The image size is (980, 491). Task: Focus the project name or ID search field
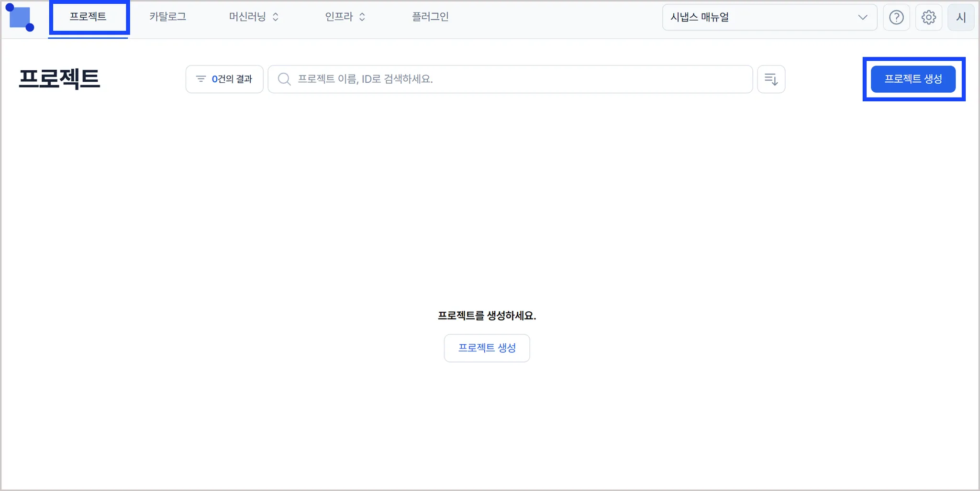tap(510, 79)
